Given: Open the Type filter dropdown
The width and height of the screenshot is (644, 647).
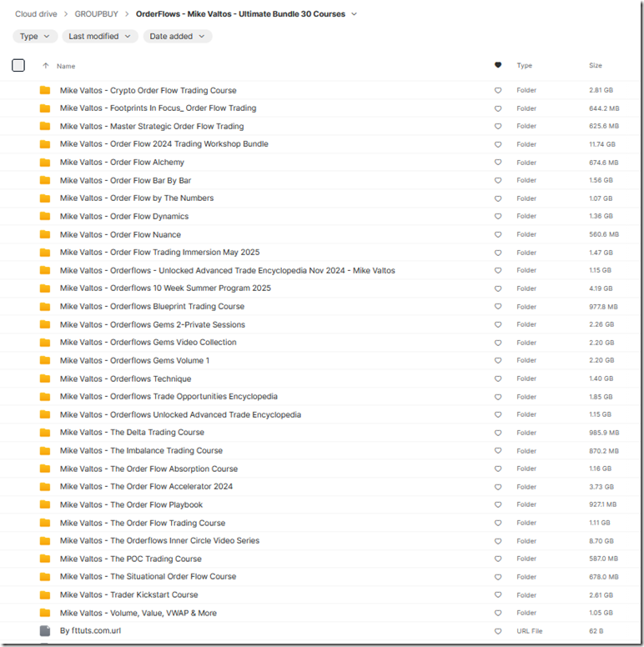Looking at the screenshot, I should [x=35, y=37].
